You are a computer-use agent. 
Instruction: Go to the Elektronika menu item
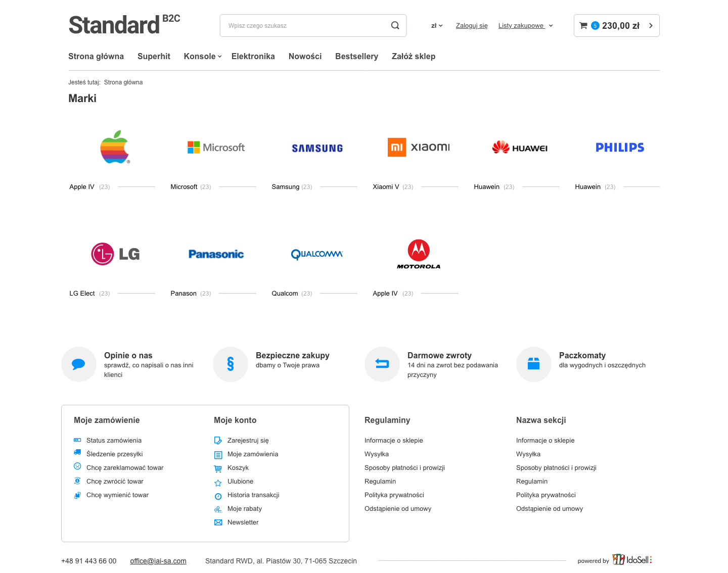coord(253,57)
